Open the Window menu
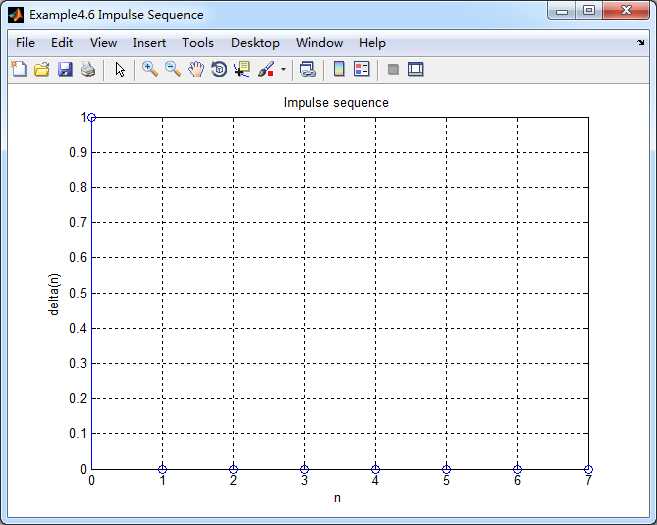Image resolution: width=657 pixels, height=525 pixels. [x=319, y=43]
